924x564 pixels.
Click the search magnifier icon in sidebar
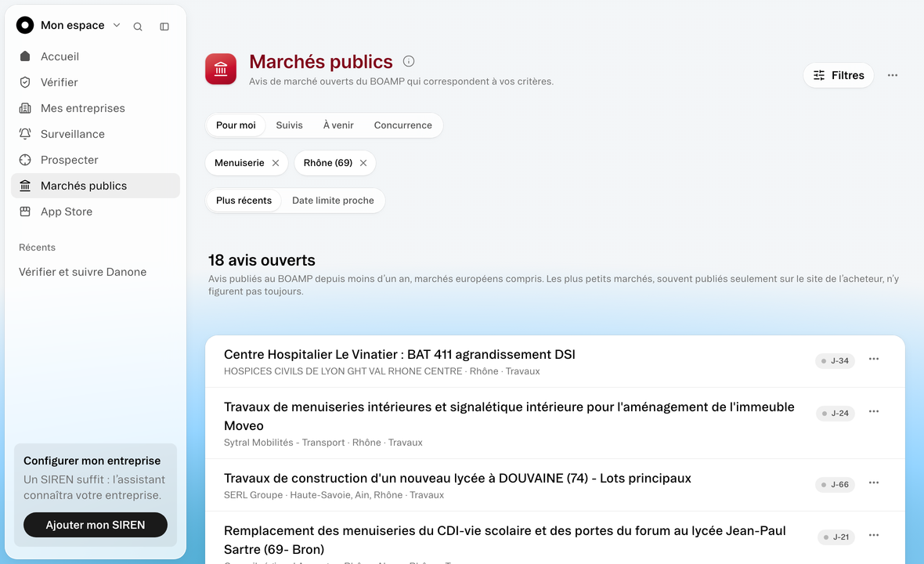pyautogui.click(x=137, y=27)
